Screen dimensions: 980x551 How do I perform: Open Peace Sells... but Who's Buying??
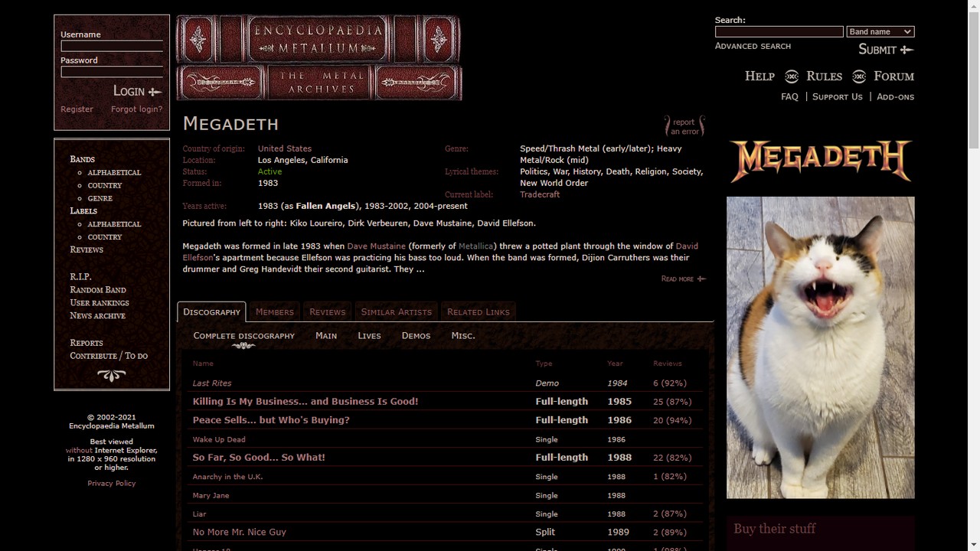271,420
